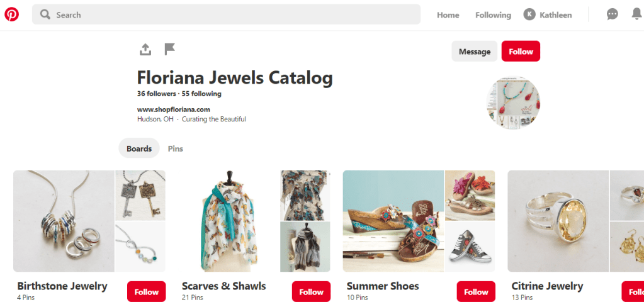
Task: Visit the www.shopfloriana.com link
Action: click(x=174, y=109)
